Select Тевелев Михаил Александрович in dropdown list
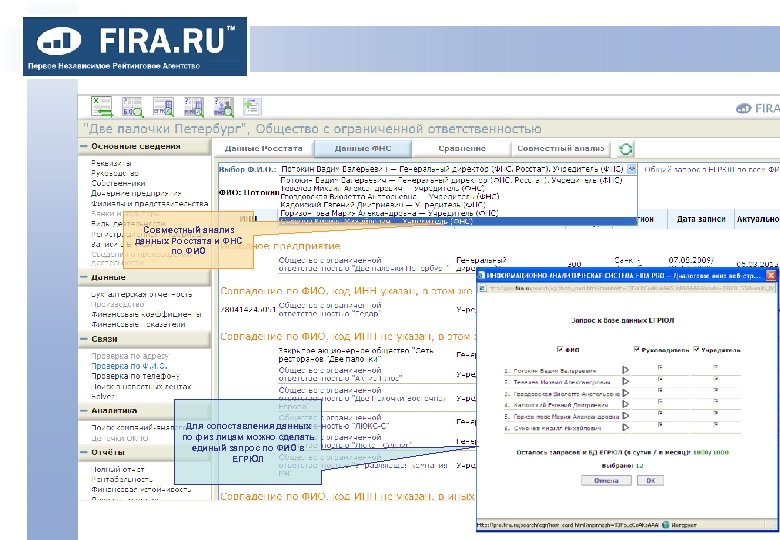This screenshot has width=780, height=540. coord(458,188)
